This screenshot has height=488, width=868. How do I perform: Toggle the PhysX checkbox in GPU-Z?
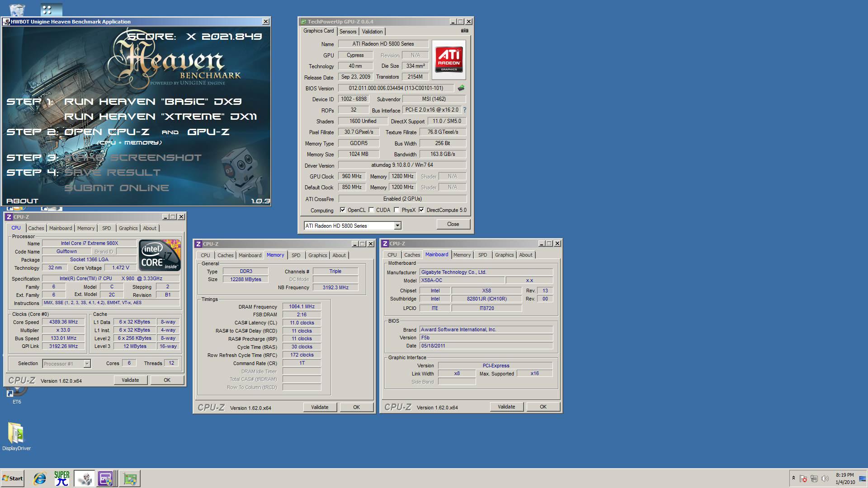[x=396, y=210]
